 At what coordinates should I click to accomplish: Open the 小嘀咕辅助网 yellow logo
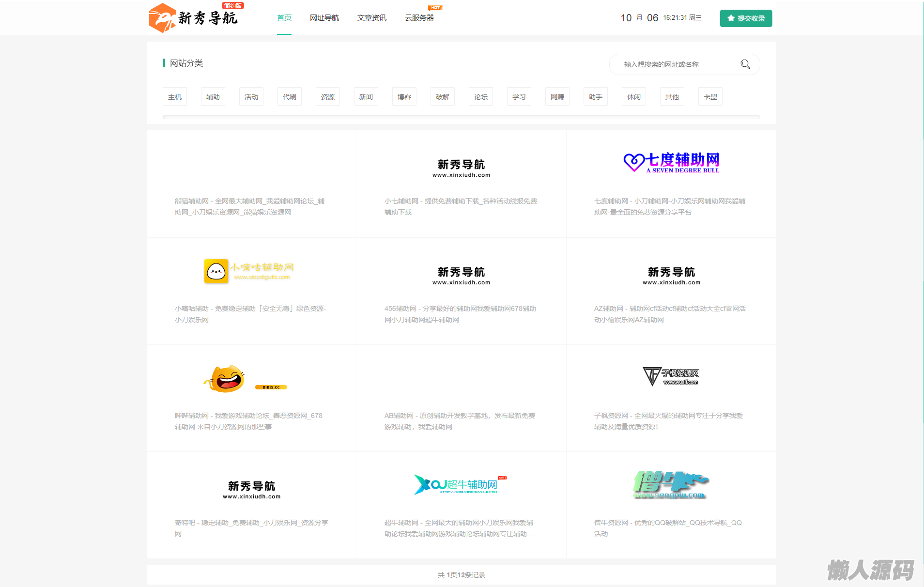point(249,271)
